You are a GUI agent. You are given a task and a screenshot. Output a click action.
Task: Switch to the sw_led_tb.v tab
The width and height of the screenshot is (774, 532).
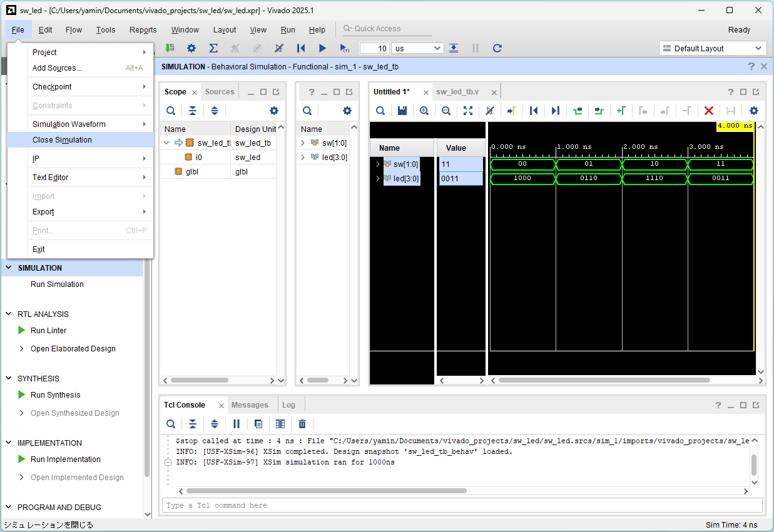pyautogui.click(x=457, y=92)
